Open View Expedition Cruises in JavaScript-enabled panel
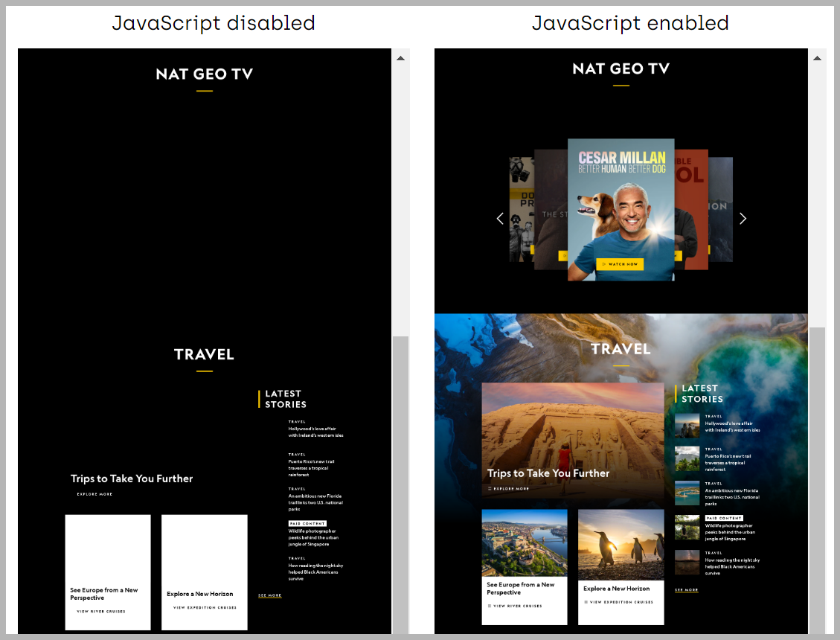 (x=621, y=602)
